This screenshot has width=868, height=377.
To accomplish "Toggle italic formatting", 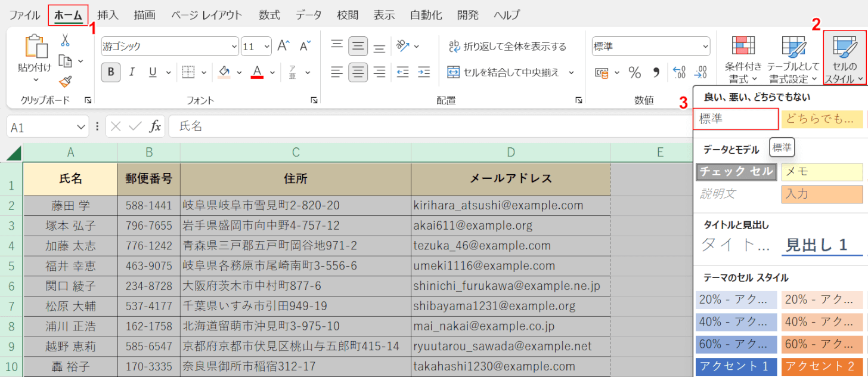I will (x=132, y=73).
